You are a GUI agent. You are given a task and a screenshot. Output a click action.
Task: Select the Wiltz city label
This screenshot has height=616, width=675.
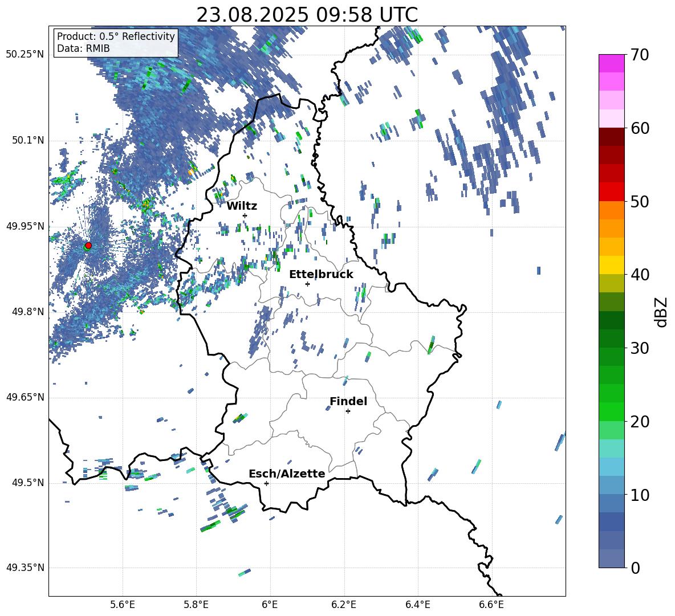(242, 206)
